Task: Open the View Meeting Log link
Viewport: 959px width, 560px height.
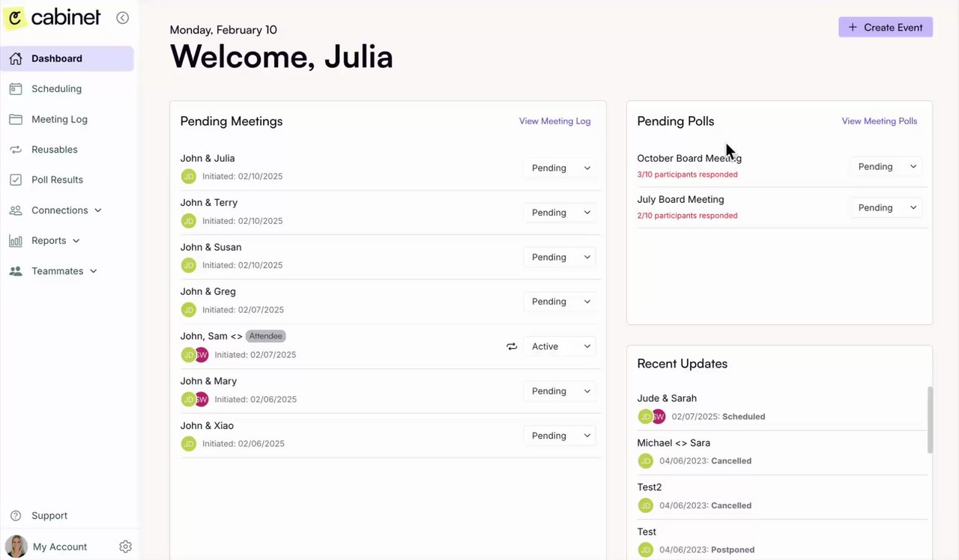Action: [554, 121]
